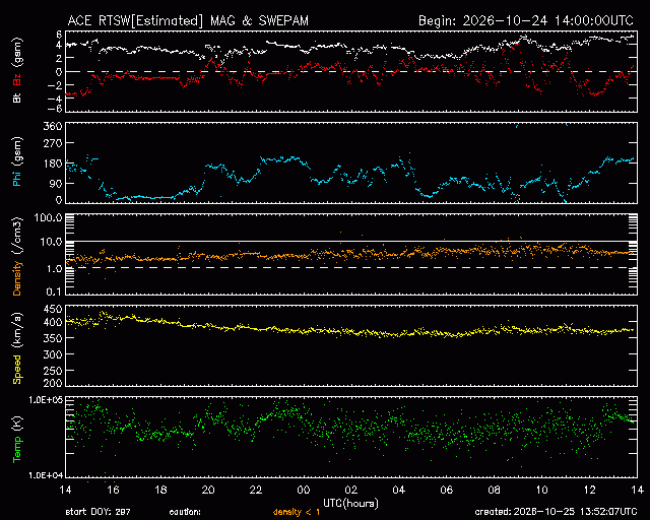Click the '450' tick on the Speed axis
The image size is (650, 520).
[x=53, y=309]
